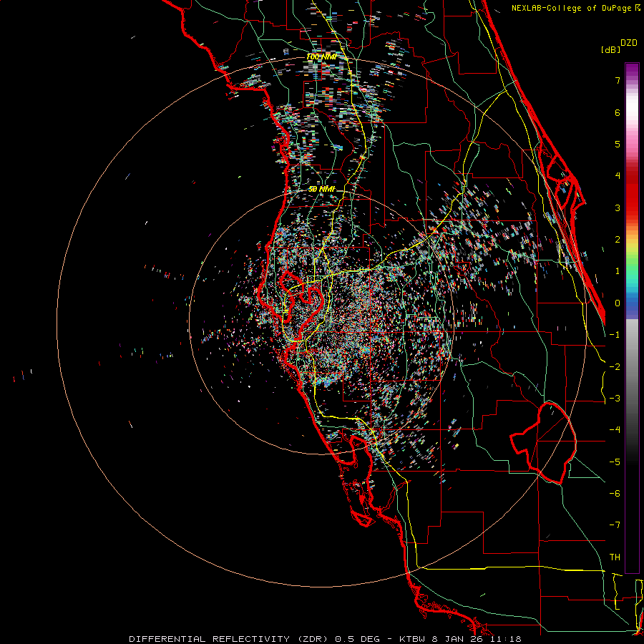Click the 6 tick label on the scale
This screenshot has height=644, width=644.
pyautogui.click(x=618, y=112)
